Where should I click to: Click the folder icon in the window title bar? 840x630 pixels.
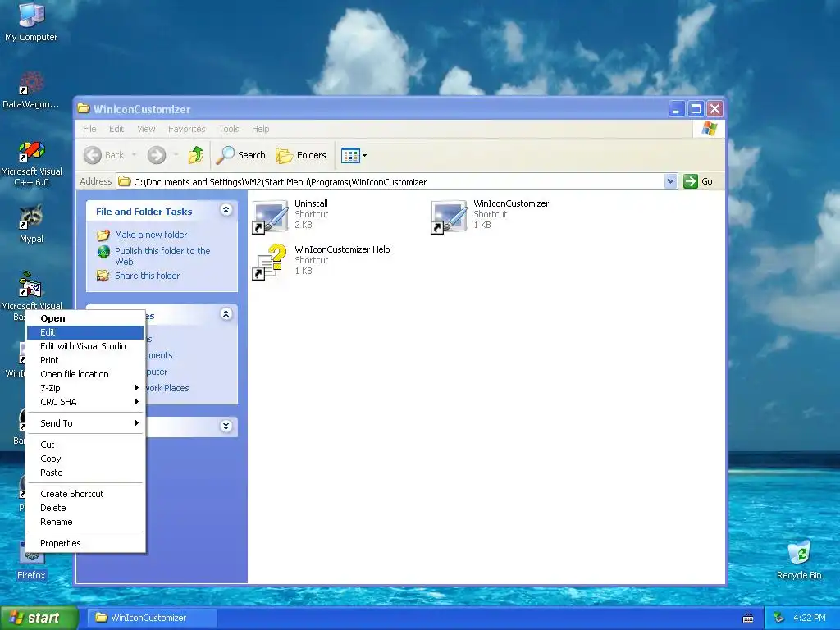pyautogui.click(x=83, y=109)
